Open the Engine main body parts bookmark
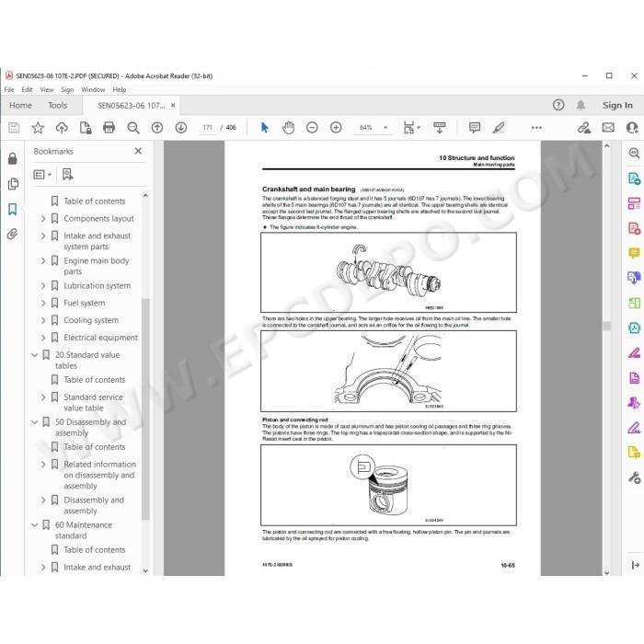This screenshot has width=644, height=644. click(96, 266)
